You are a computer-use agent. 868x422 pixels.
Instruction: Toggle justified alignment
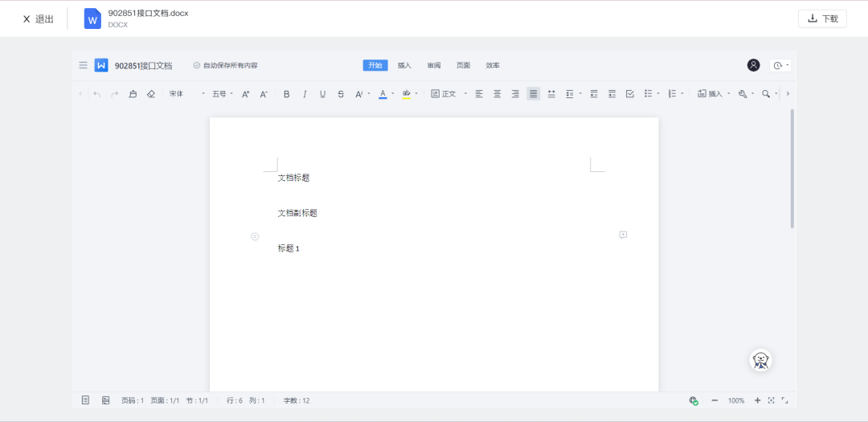[533, 94]
